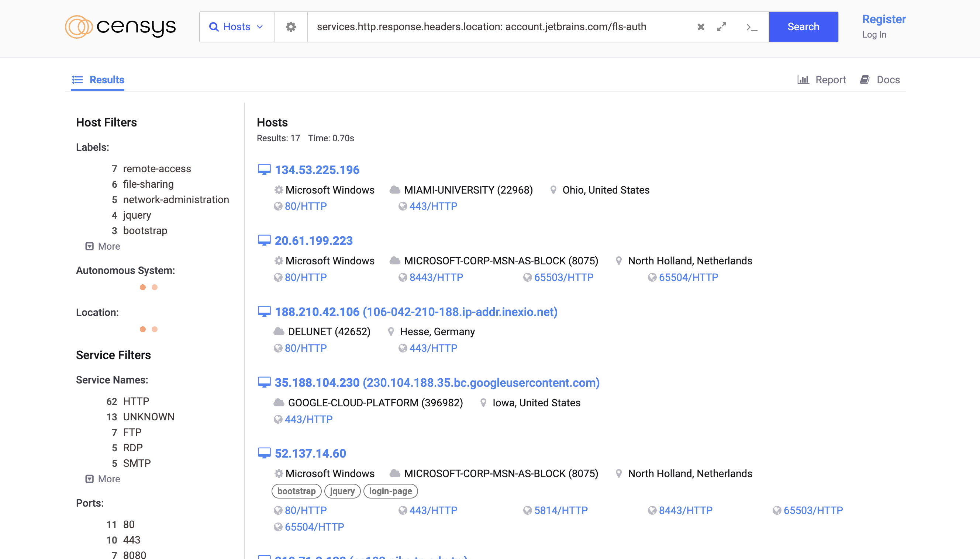Open 65504/HTTP service of 20.61.199.223

click(x=689, y=278)
